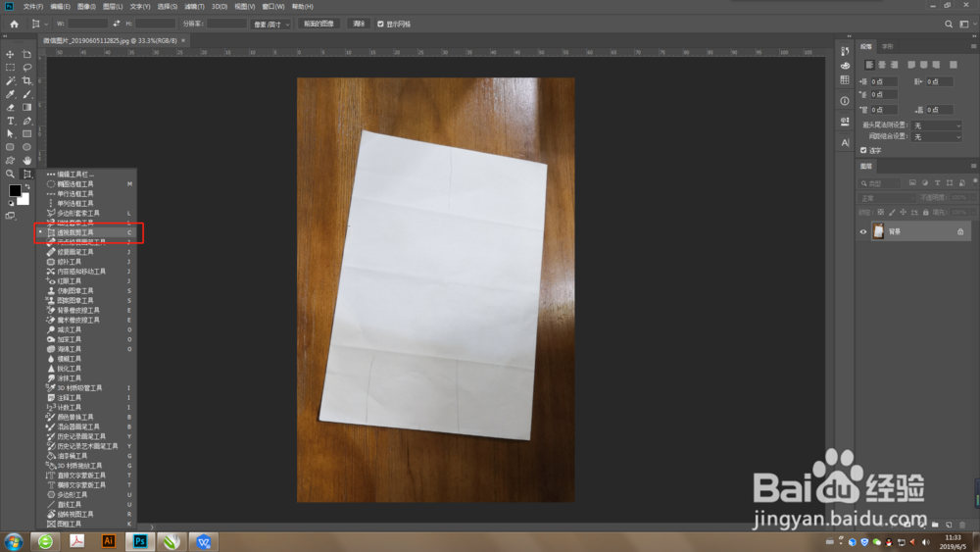Open the Info panel icon
This screenshot has width=980, height=552.
click(x=845, y=101)
